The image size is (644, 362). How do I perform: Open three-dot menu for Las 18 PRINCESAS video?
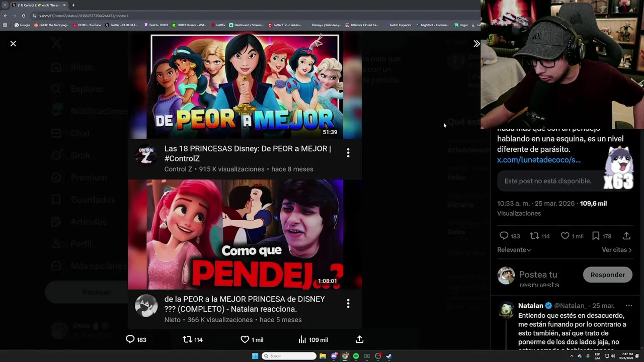[x=348, y=153]
